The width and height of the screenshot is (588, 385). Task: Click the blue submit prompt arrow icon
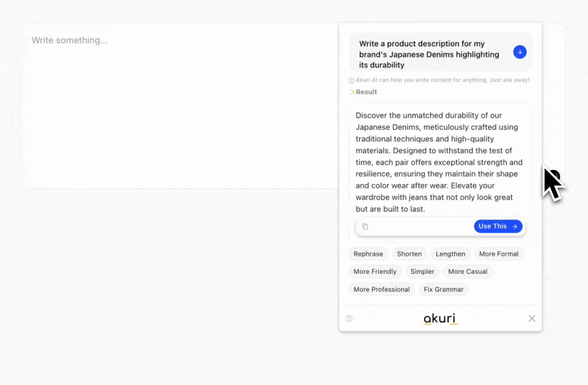click(520, 52)
